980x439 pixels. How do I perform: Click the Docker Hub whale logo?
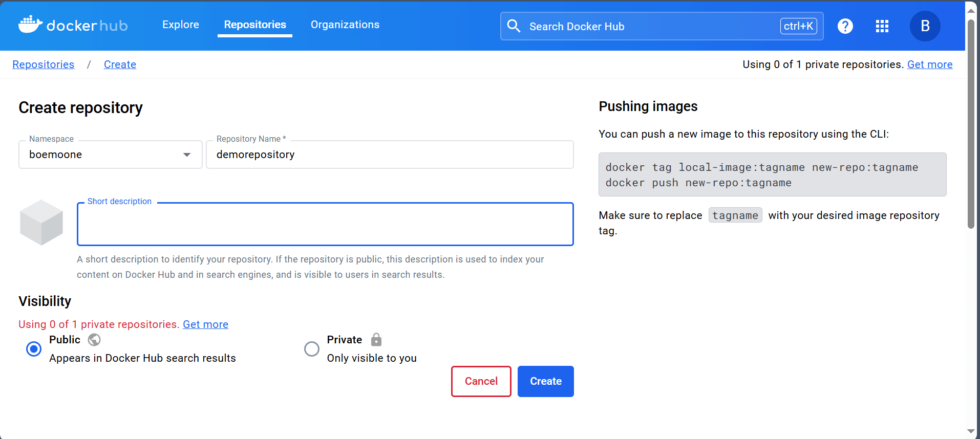click(x=30, y=25)
